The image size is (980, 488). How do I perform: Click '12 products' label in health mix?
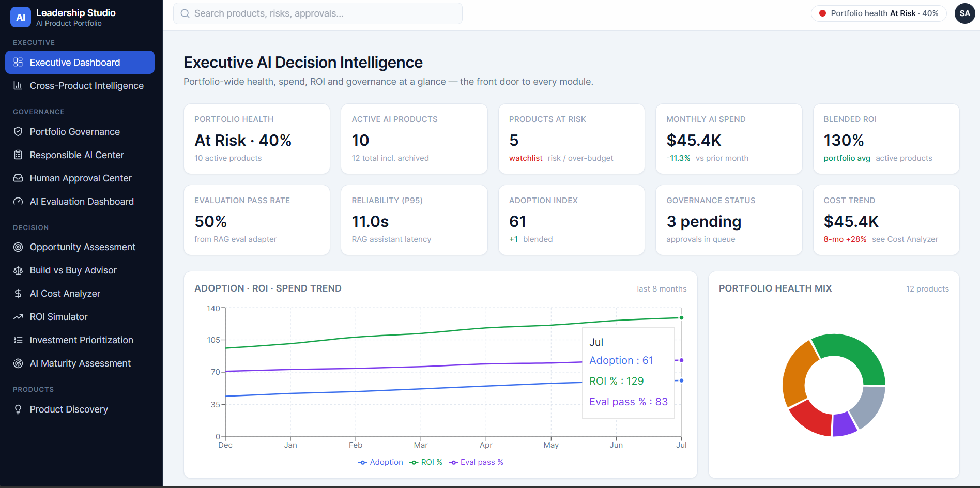(x=927, y=289)
